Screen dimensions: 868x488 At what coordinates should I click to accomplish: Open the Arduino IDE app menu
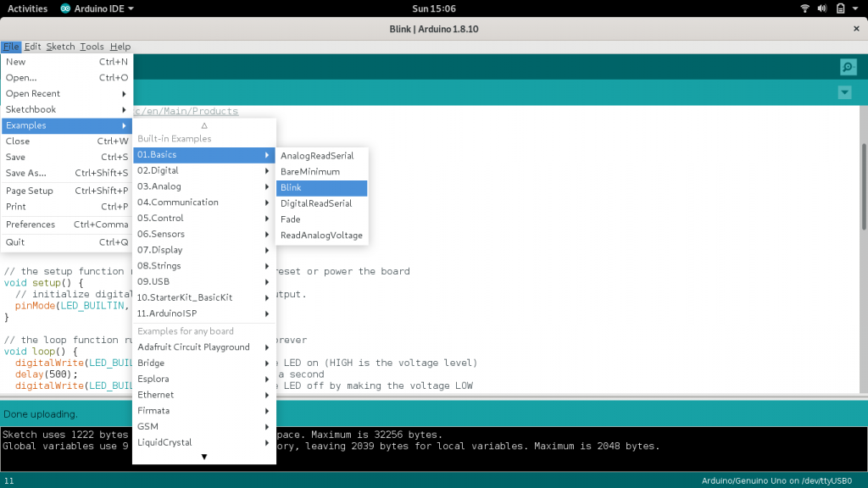click(x=97, y=8)
